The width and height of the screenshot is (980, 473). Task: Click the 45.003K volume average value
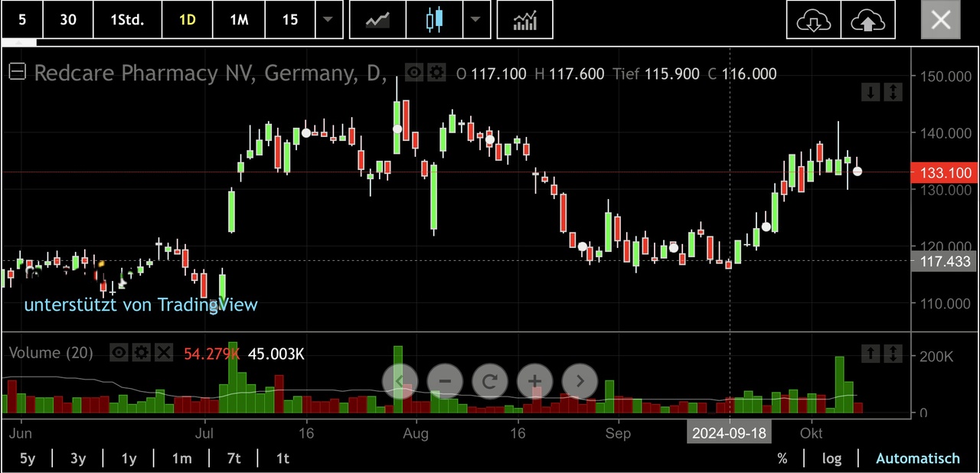tap(276, 354)
